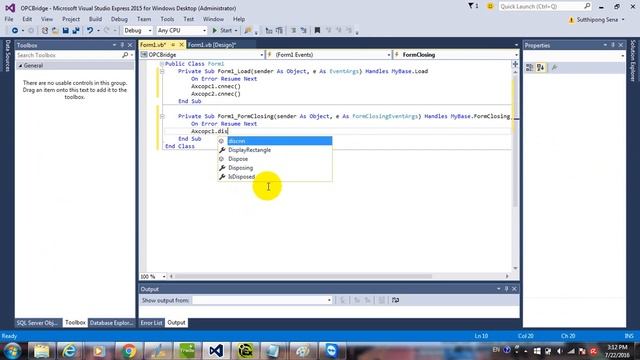Viewport: 640px width, 360px height.
Task: Open the Test menu
Action: [x=189, y=19]
